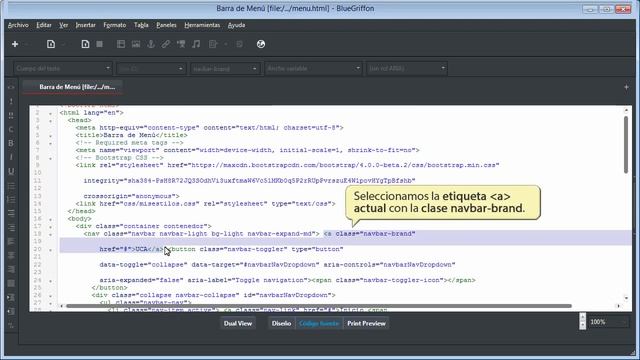640x360 pixels.
Task: Open the navbar-brand class dropdown
Action: click(224, 68)
